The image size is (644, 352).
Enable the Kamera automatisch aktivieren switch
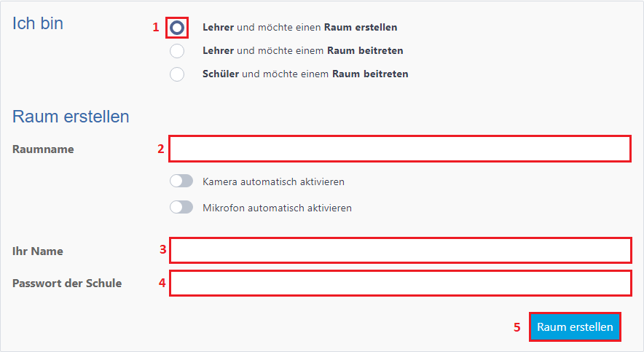pyautogui.click(x=181, y=181)
